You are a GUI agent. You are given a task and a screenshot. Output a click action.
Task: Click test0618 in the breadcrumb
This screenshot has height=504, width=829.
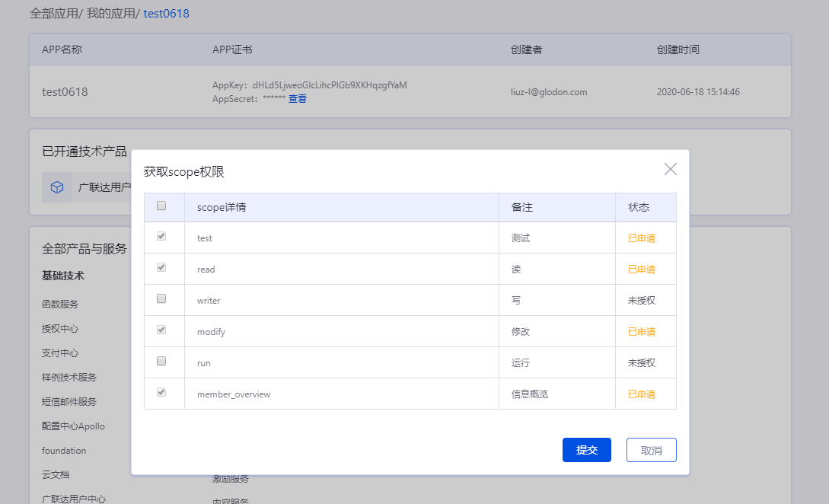(x=166, y=14)
